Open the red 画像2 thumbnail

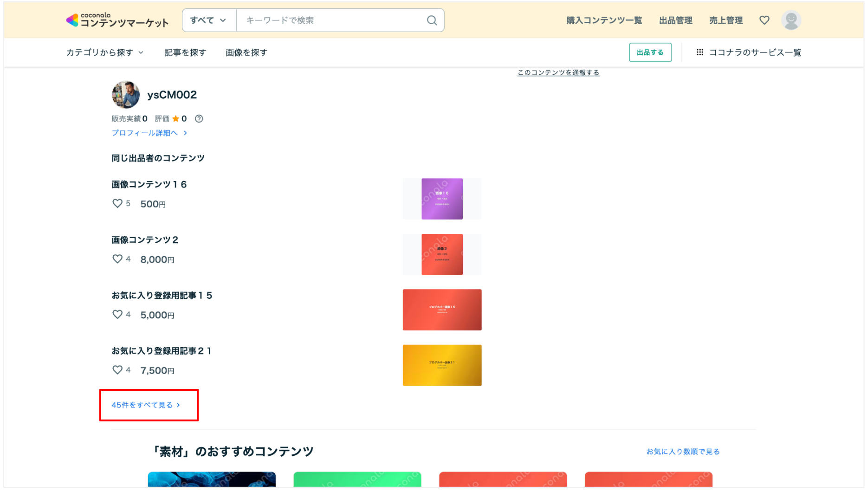pos(442,254)
